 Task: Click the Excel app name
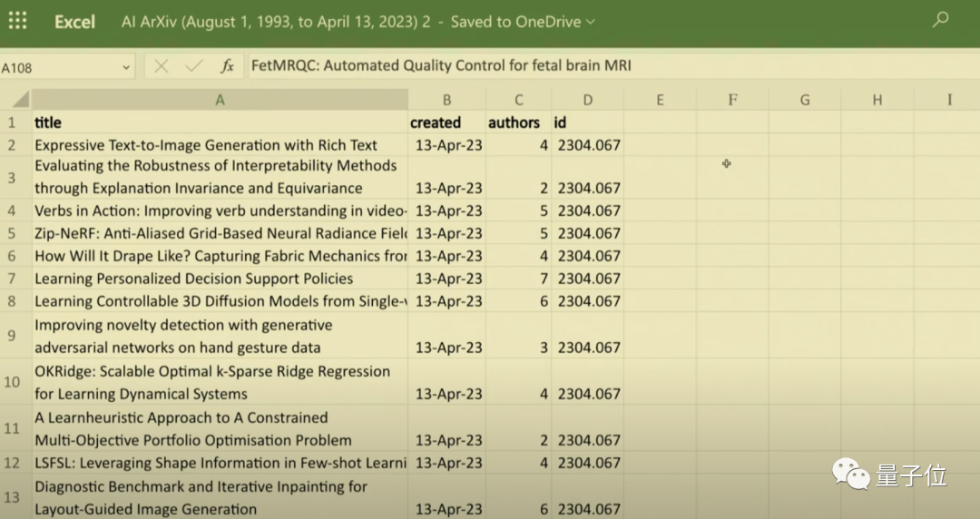(x=74, y=22)
